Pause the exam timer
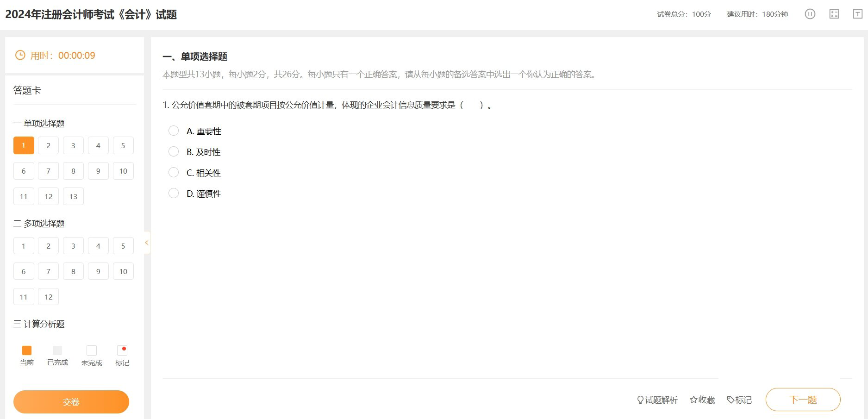This screenshot has width=868, height=419. pyautogui.click(x=810, y=14)
